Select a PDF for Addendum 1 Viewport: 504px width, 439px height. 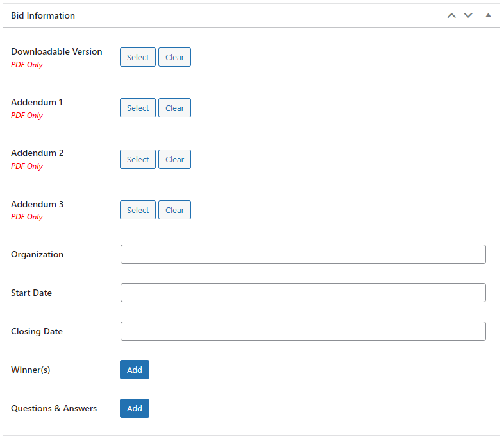137,108
